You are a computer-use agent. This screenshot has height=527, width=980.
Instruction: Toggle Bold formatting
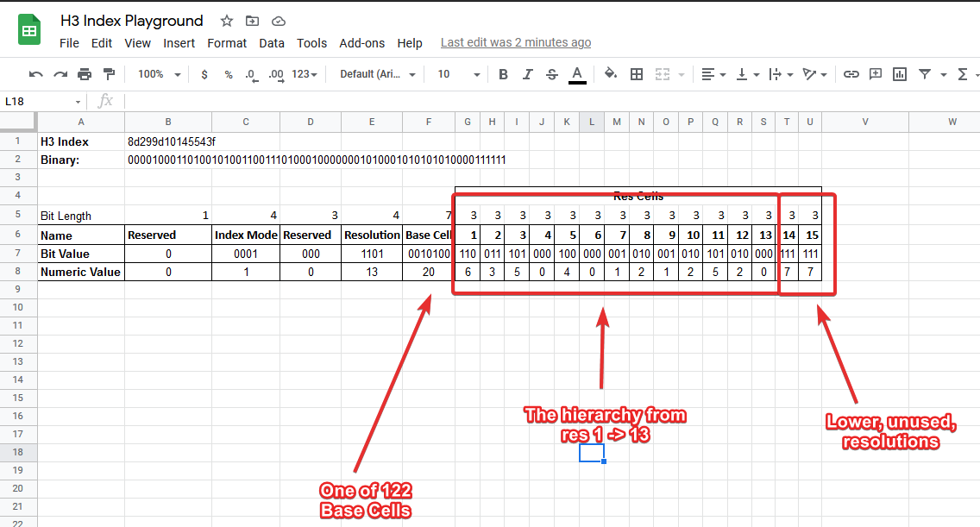pyautogui.click(x=502, y=74)
